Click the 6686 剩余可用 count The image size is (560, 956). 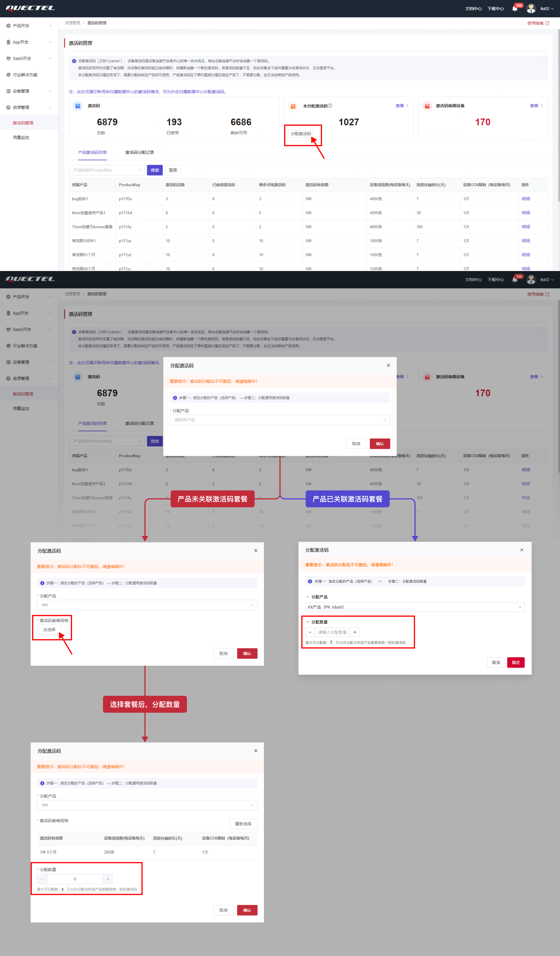(241, 122)
